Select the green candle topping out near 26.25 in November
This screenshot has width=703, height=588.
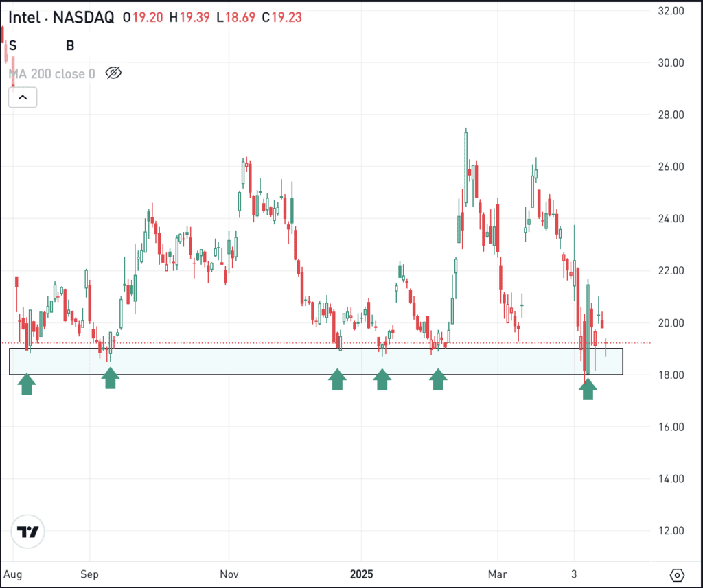click(243, 172)
